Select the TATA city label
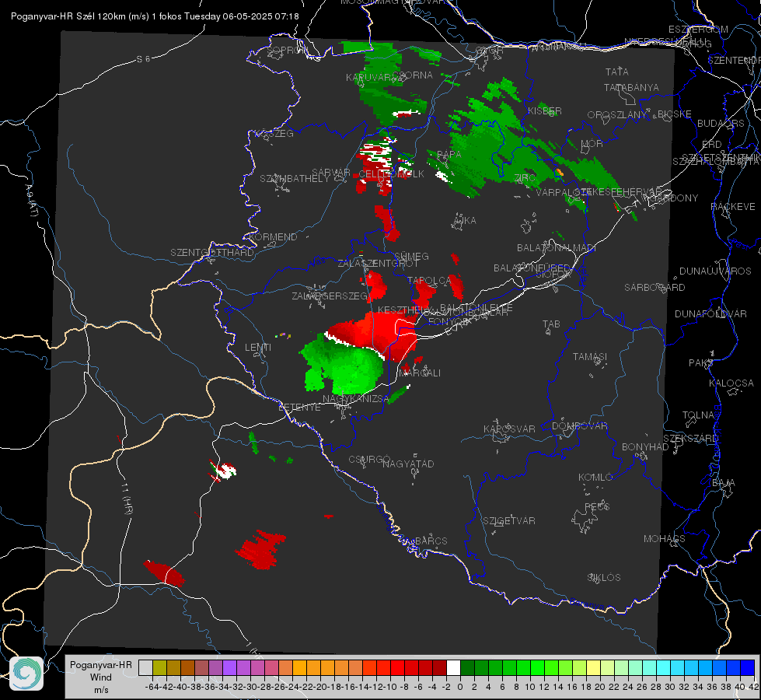 617,72
